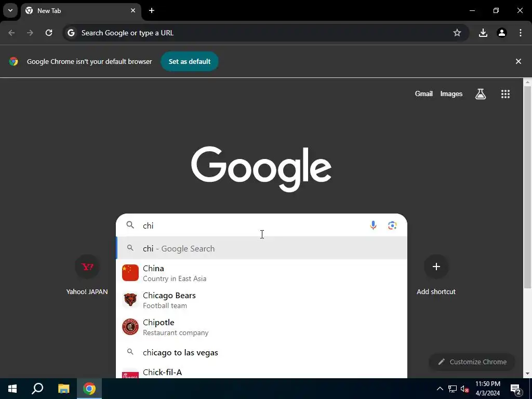
Task: Click the Restaurant company subtitle text
Action: pos(176,333)
